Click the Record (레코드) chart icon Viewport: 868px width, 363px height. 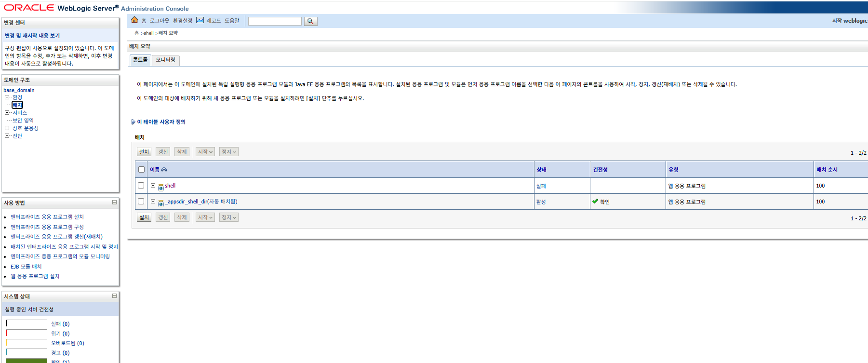[x=200, y=20]
